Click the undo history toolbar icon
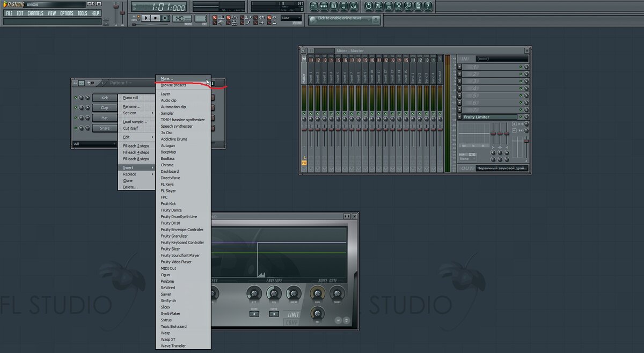The height and width of the screenshot is (353, 644). (x=369, y=6)
